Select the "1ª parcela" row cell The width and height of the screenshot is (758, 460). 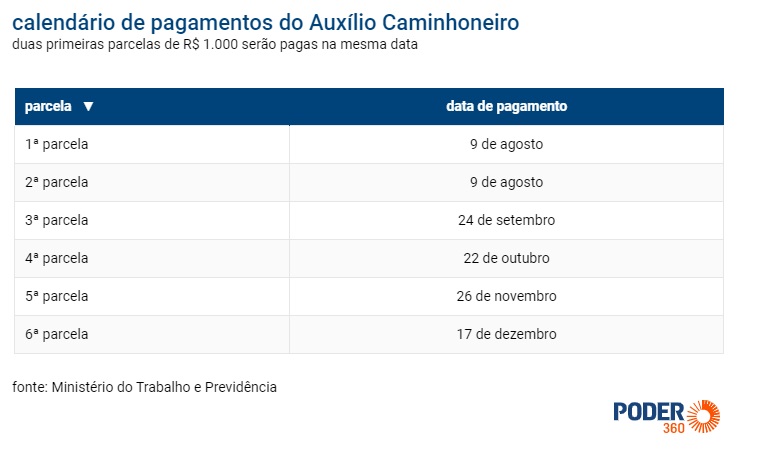click(x=57, y=144)
